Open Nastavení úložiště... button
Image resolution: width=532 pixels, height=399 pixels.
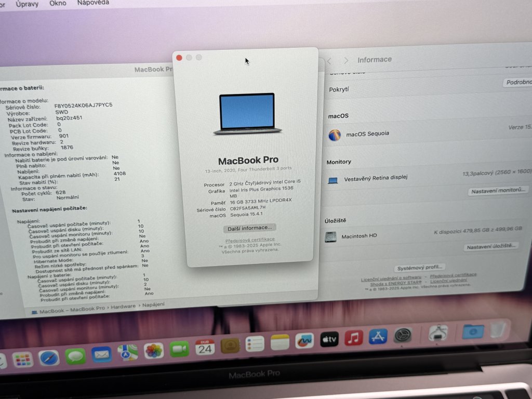(x=490, y=247)
